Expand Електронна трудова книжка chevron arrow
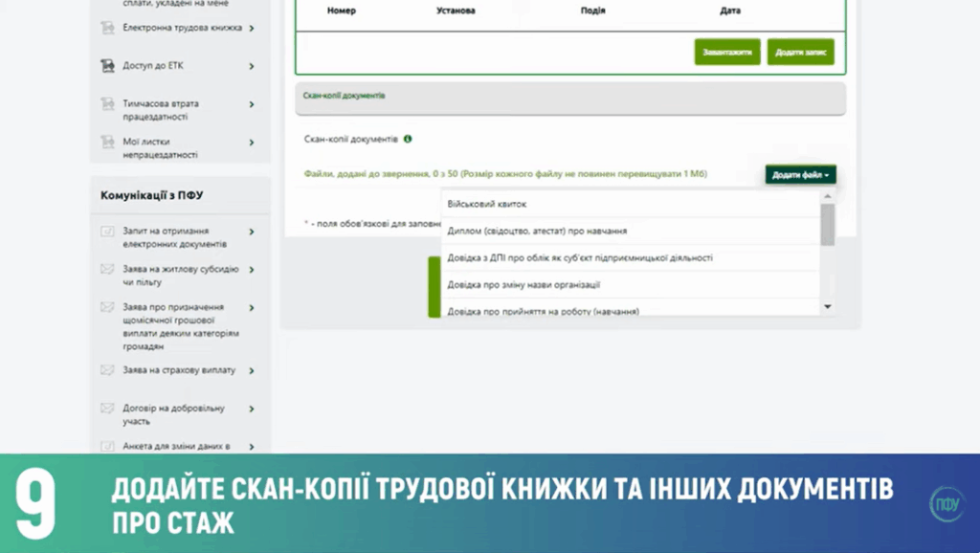 coord(252,29)
